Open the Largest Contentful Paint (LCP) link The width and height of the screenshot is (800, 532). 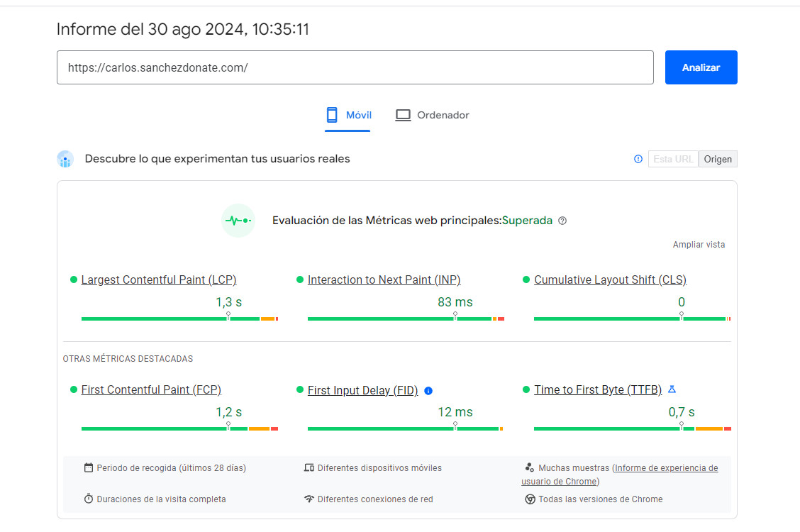point(159,279)
